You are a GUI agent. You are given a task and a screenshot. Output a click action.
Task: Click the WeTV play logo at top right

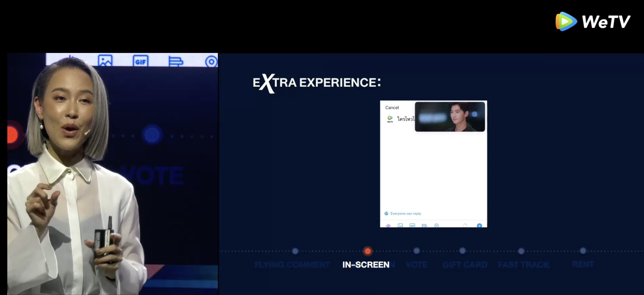click(x=566, y=21)
